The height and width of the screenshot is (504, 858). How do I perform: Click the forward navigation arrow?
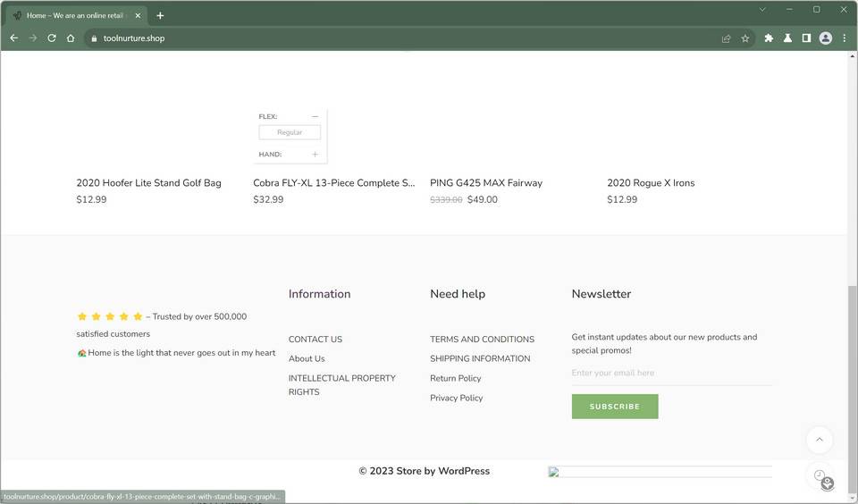(x=33, y=38)
